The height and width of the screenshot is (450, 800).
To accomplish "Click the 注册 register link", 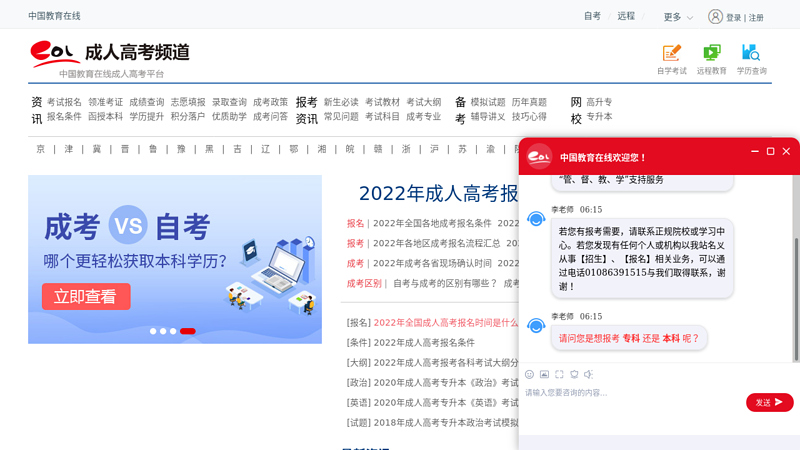I will tap(756, 18).
